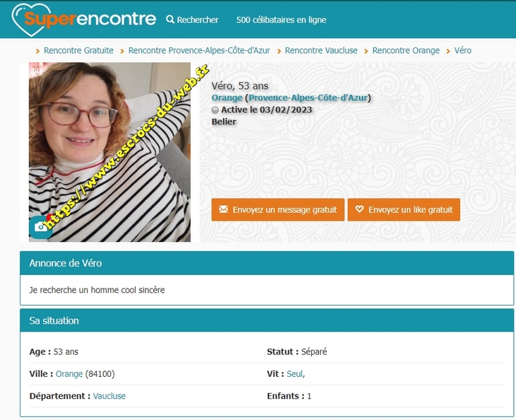Open Rechercher in the header

point(192,20)
